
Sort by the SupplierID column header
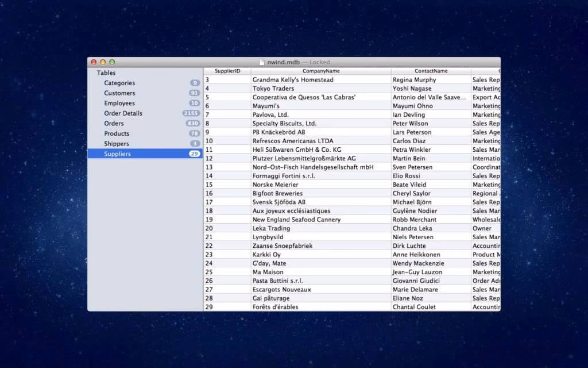click(x=227, y=71)
